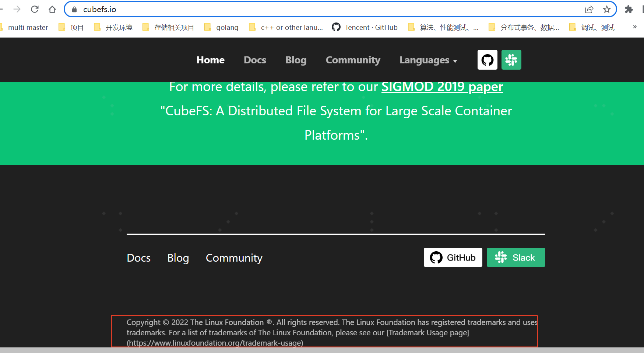This screenshot has height=353, width=644.
Task: Click the Blog link in the footer
Action: tap(178, 258)
